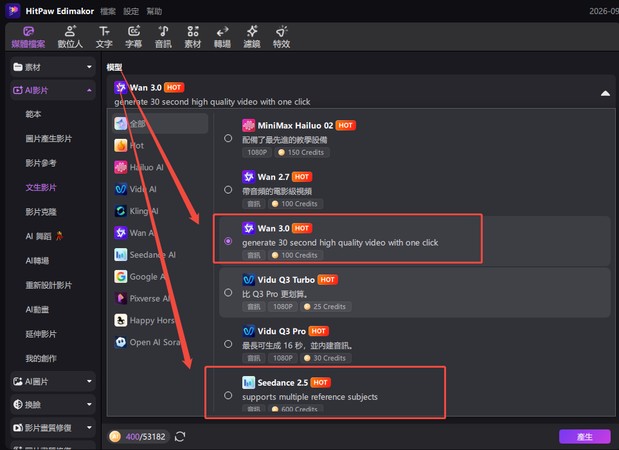Click the Vidu Q3 Pro model icon
619x450 pixels.
pyautogui.click(x=248, y=331)
